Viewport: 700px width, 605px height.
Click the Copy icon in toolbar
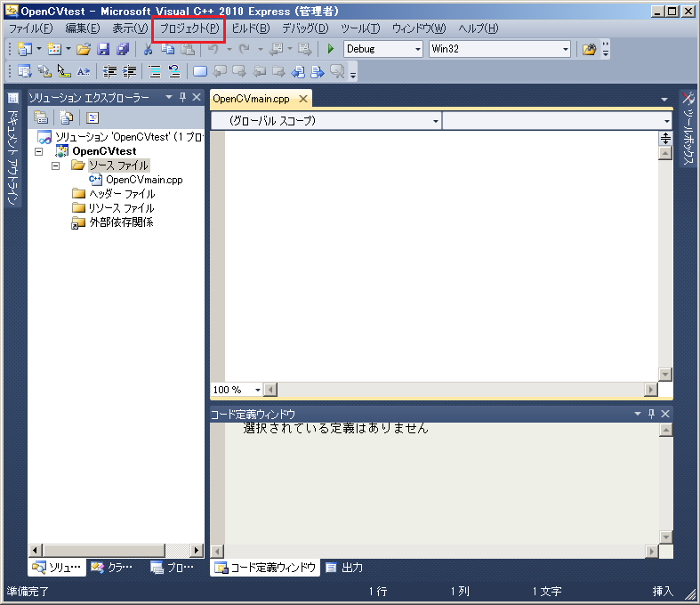[168, 49]
